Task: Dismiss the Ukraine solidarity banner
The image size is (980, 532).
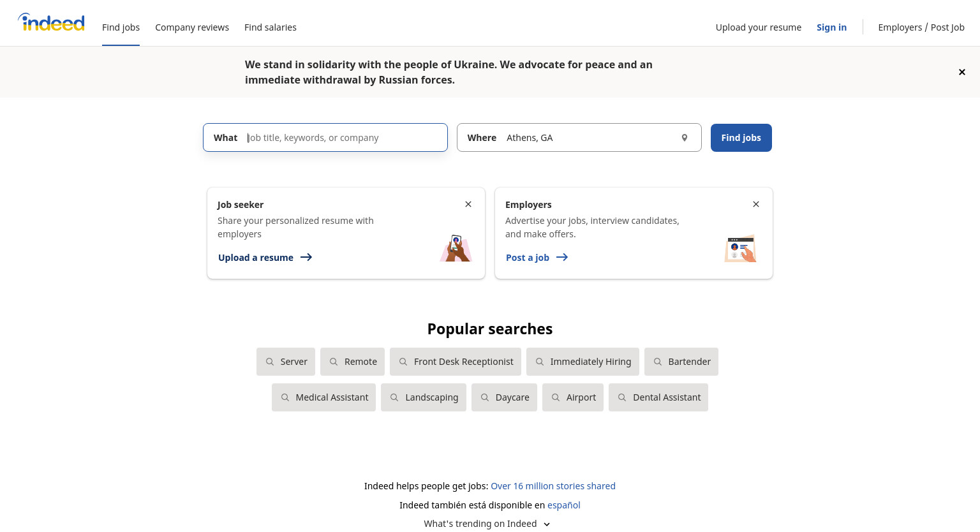Action: (x=962, y=72)
